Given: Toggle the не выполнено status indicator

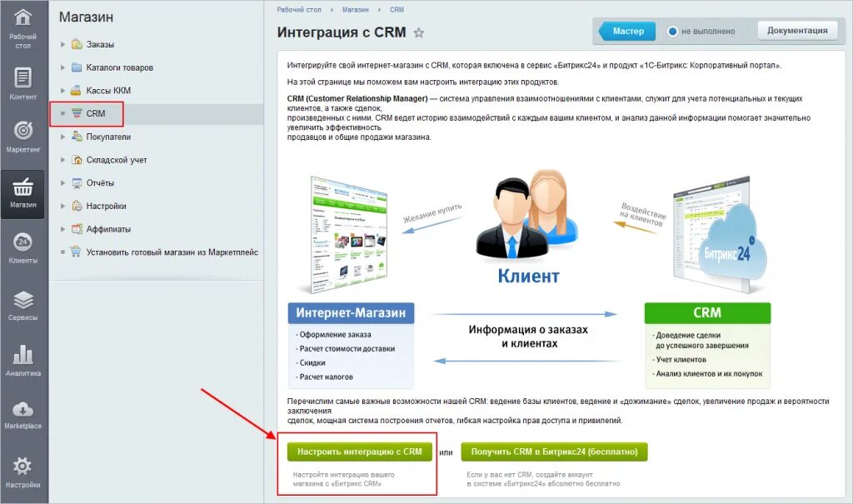Looking at the screenshot, I should tap(672, 32).
